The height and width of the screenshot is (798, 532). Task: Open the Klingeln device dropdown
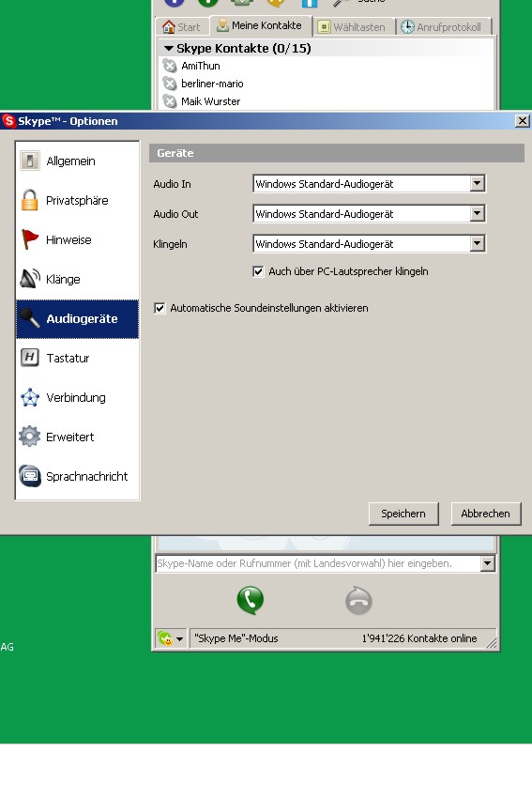(477, 244)
